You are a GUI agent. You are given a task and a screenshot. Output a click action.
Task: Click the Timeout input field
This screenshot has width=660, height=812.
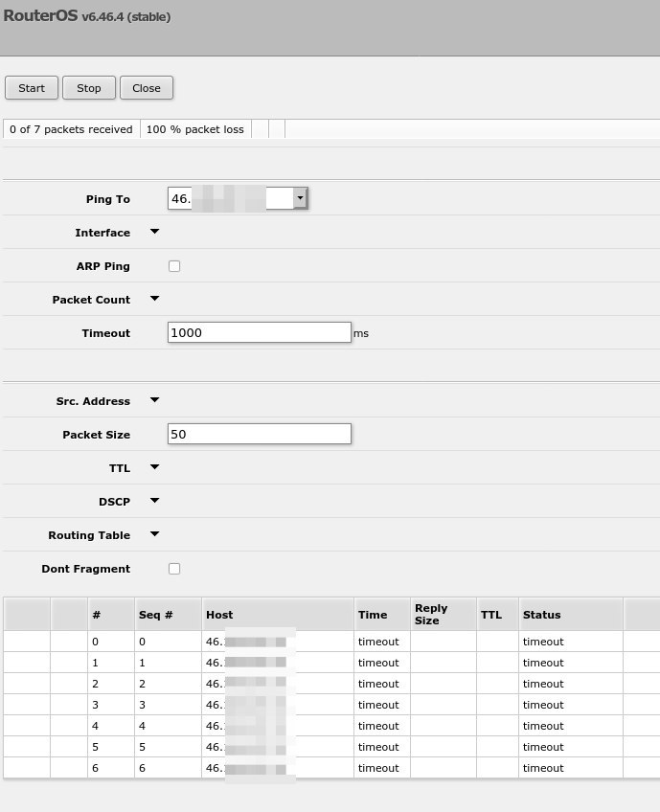click(259, 332)
